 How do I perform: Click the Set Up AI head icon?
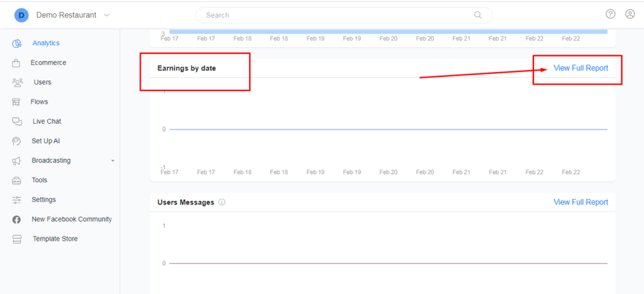(x=16, y=141)
